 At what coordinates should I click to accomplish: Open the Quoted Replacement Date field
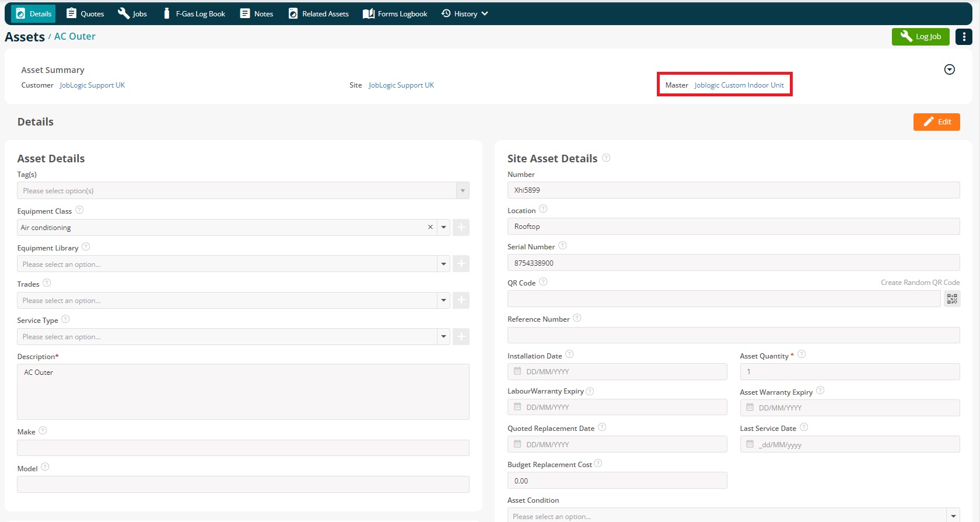coord(617,444)
